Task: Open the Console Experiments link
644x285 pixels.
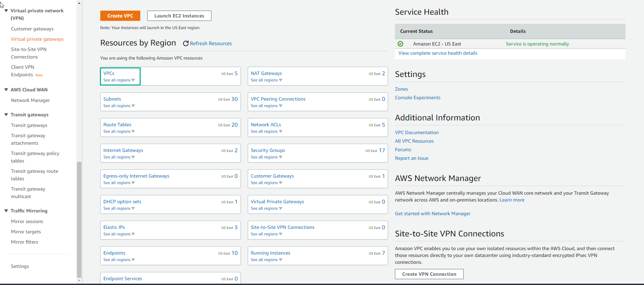Action: pyautogui.click(x=417, y=98)
